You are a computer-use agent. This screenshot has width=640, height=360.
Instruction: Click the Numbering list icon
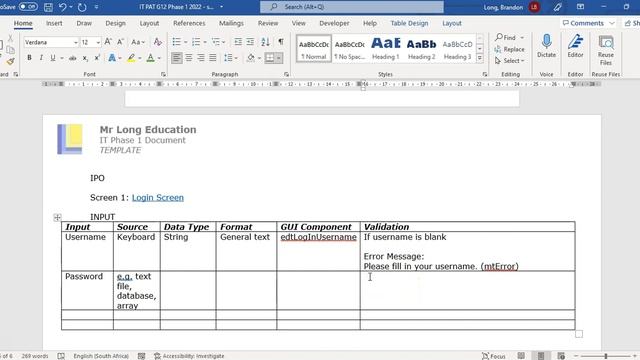point(196,42)
